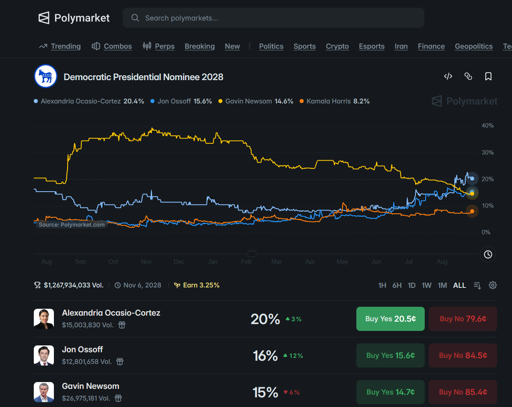This screenshot has width=512, height=407.
Task: Click Gavin Newsom yellow legend dot
Action: pos(220,101)
